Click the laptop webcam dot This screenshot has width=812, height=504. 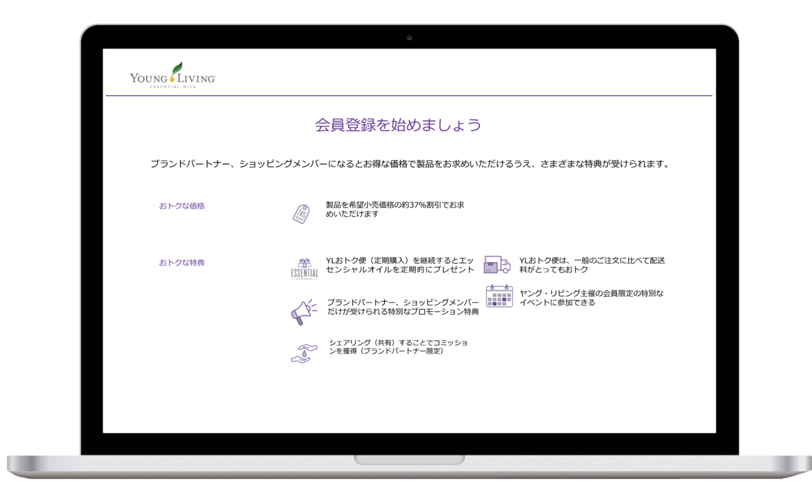409,38
